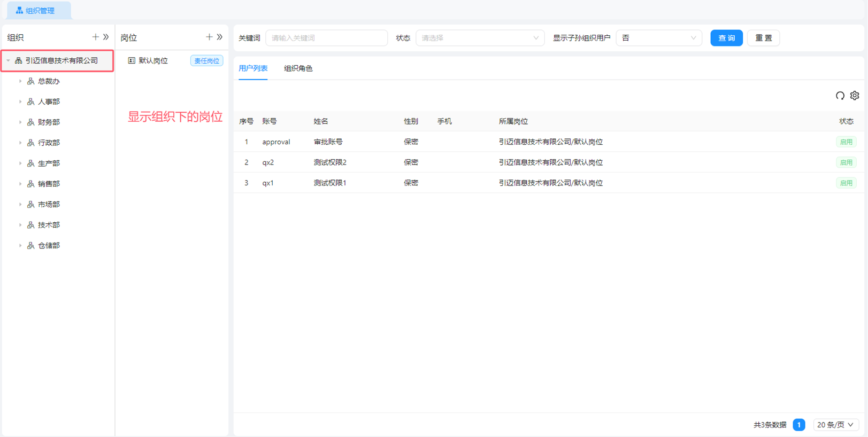This screenshot has height=437, width=868.
Task: Collapse the 组织 panel with double-arrow icon
Action: (106, 37)
